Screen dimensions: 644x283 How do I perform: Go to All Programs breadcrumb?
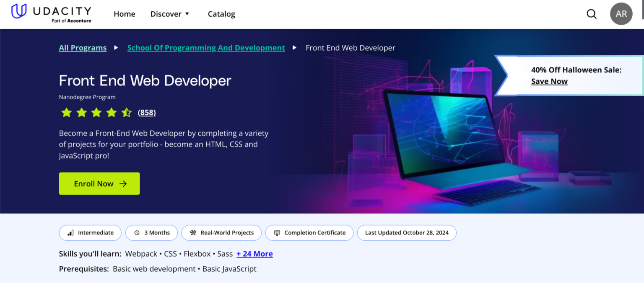[x=82, y=47]
